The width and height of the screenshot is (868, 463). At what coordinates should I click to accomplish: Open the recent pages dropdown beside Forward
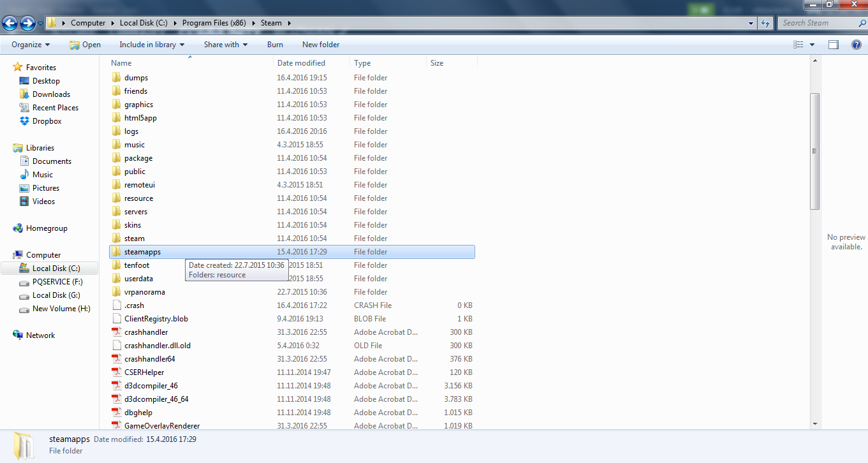(41, 24)
